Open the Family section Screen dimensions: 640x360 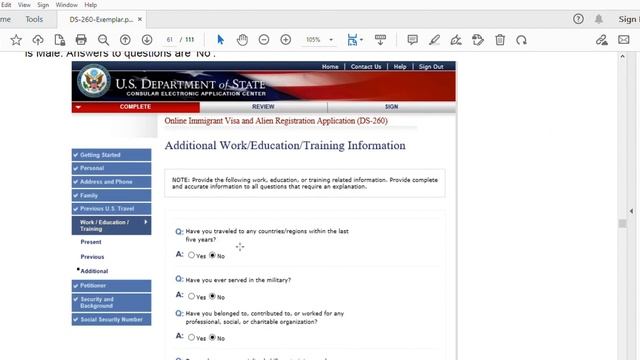111,196
